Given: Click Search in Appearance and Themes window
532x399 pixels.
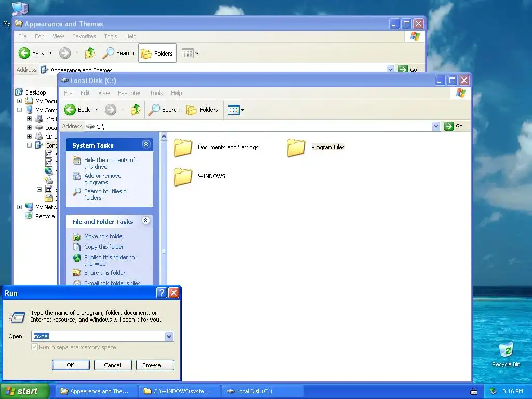Looking at the screenshot, I should pos(118,53).
